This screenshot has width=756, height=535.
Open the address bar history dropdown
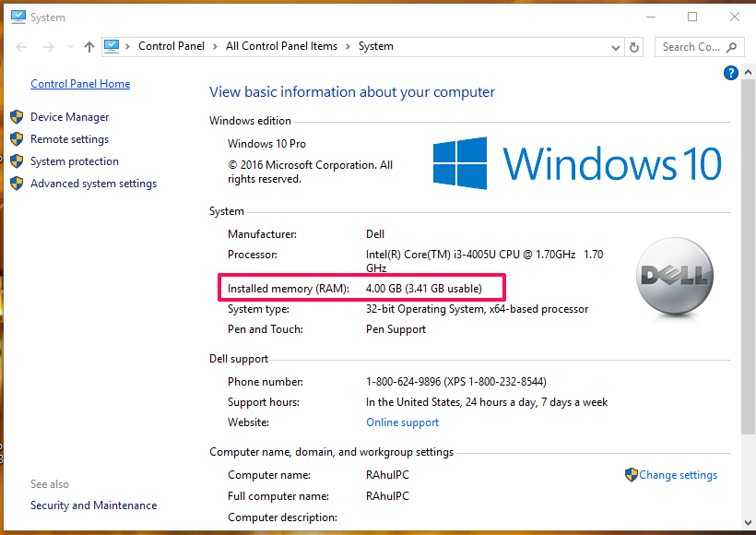[616, 47]
